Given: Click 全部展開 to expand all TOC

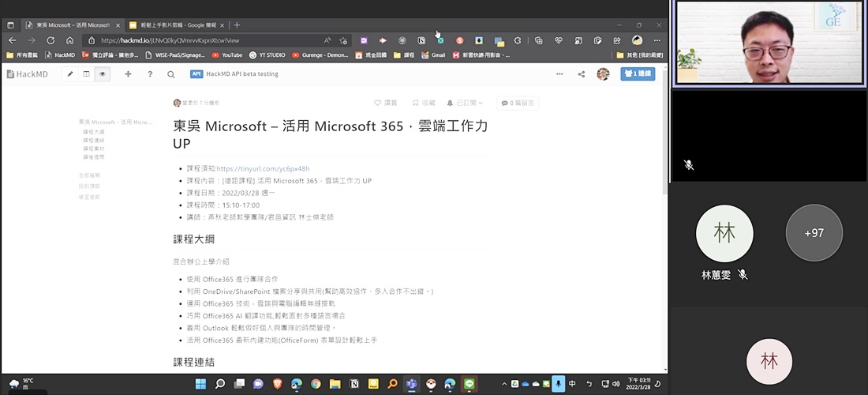Looking at the screenshot, I should [x=89, y=175].
